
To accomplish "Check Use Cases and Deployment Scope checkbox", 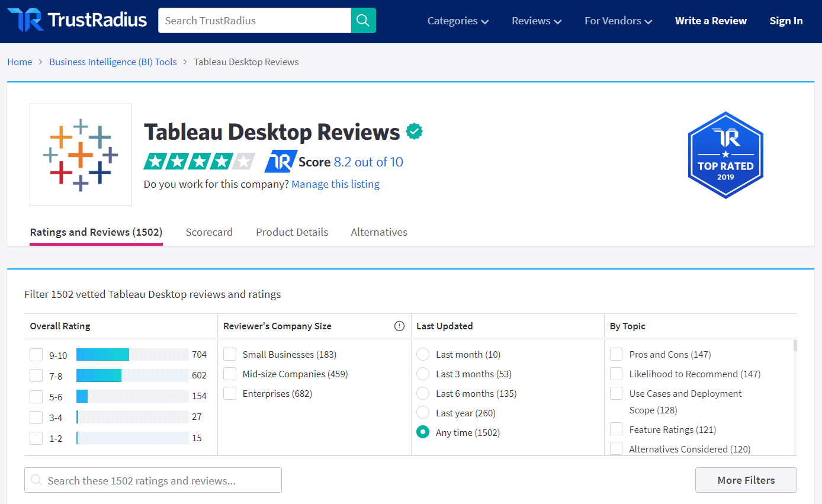I will point(616,393).
